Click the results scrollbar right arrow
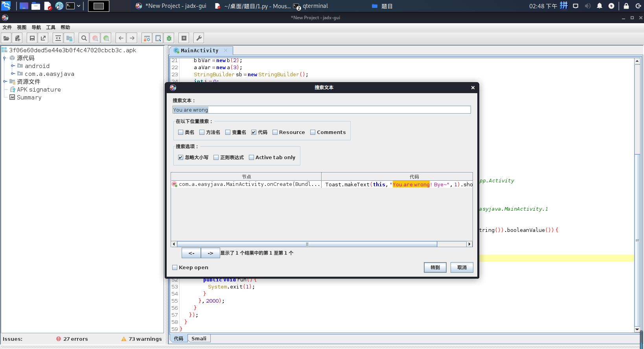 [x=469, y=244]
